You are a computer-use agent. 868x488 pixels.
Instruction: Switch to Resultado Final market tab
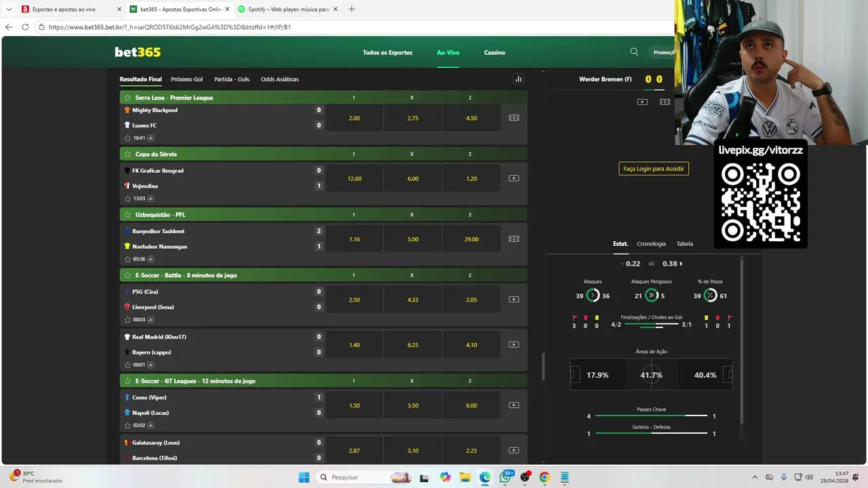pyautogui.click(x=140, y=79)
